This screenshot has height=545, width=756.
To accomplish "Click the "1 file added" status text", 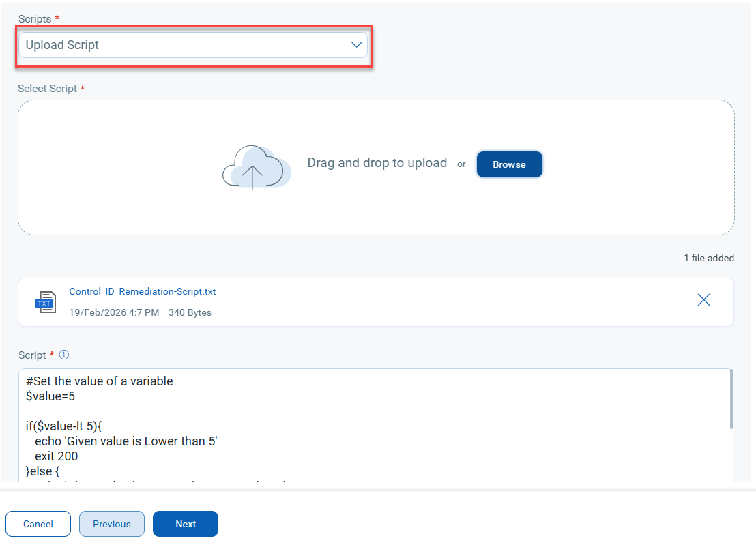I will pyautogui.click(x=709, y=258).
